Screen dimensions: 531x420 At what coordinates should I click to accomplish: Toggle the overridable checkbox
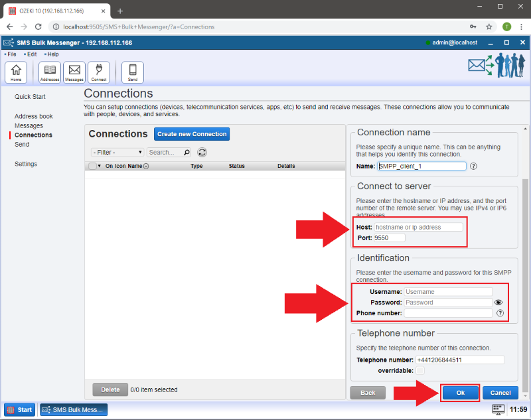click(x=419, y=370)
